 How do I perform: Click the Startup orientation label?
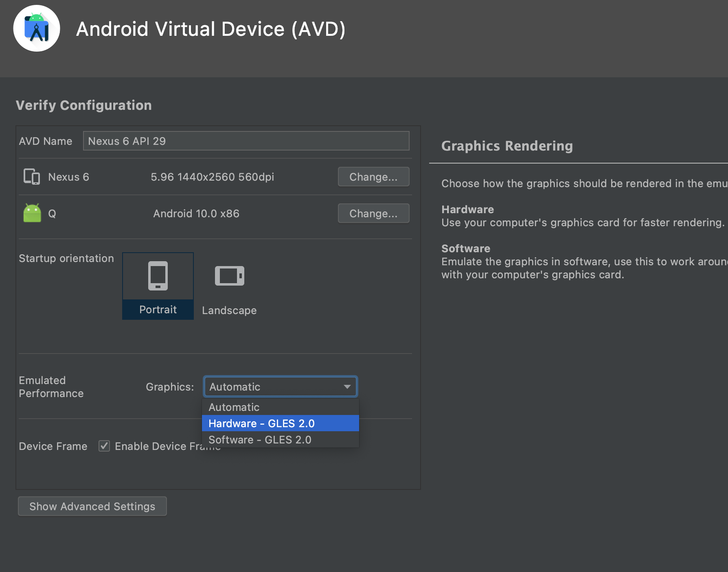point(66,258)
